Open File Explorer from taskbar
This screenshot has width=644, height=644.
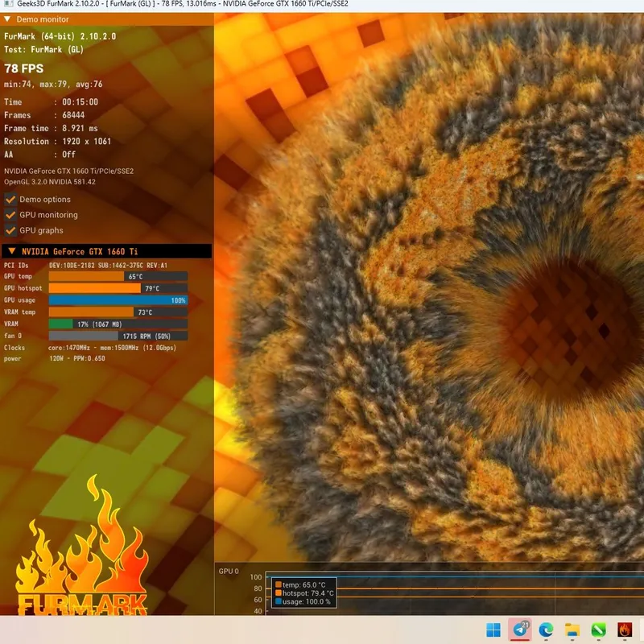coord(572,630)
